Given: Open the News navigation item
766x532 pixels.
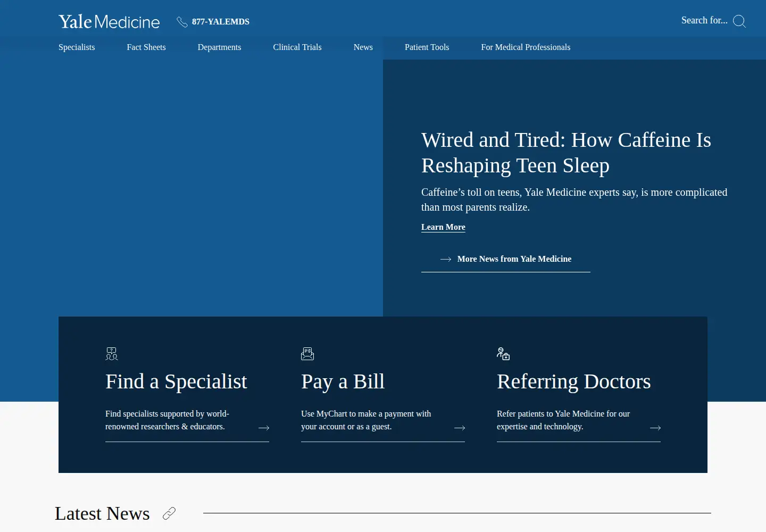Looking at the screenshot, I should click(x=363, y=47).
